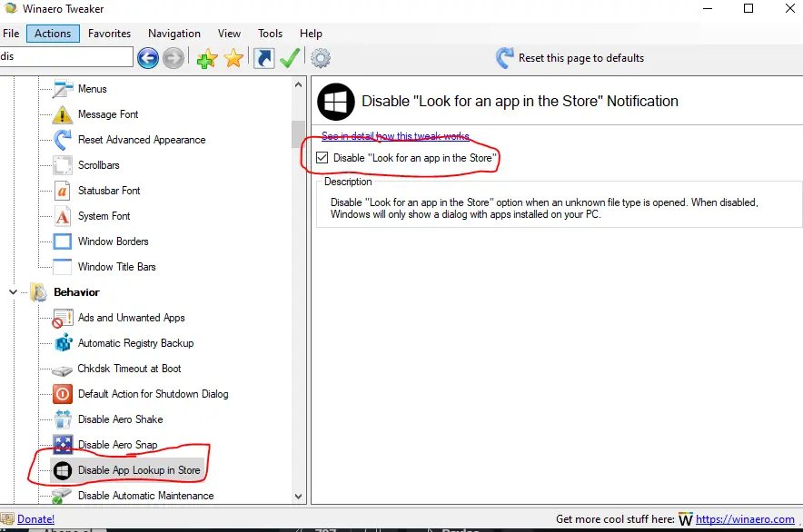Click the Disable Automatic Maintenance icon

pos(63,495)
